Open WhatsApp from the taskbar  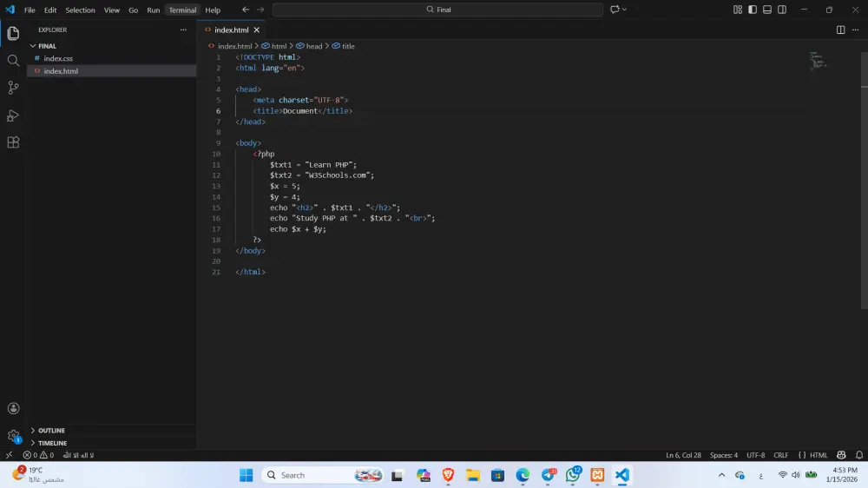[x=572, y=475]
